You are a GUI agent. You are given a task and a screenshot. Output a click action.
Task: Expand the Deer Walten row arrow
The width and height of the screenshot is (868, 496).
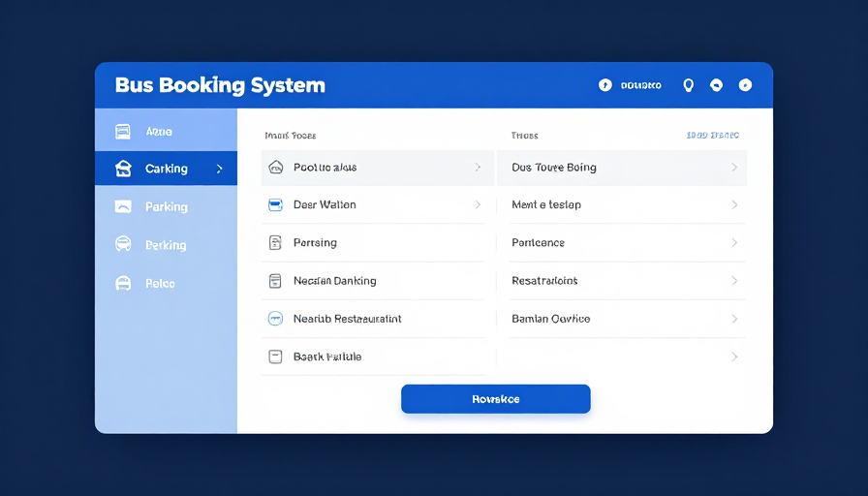pos(478,204)
